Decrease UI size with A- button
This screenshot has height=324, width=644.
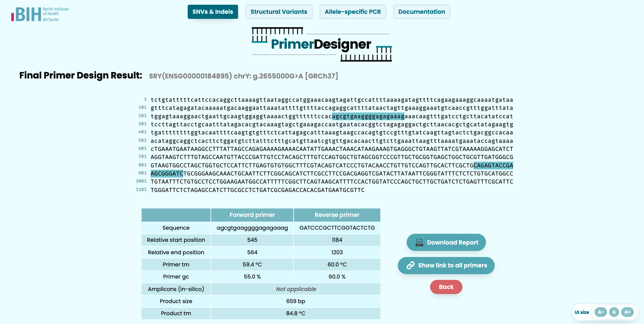tap(601, 312)
